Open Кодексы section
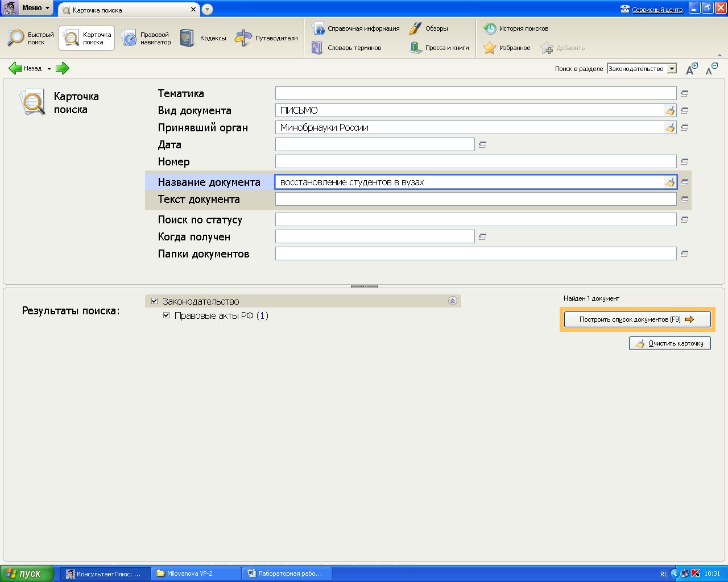Screen dimensions: 728x582 coord(203,38)
